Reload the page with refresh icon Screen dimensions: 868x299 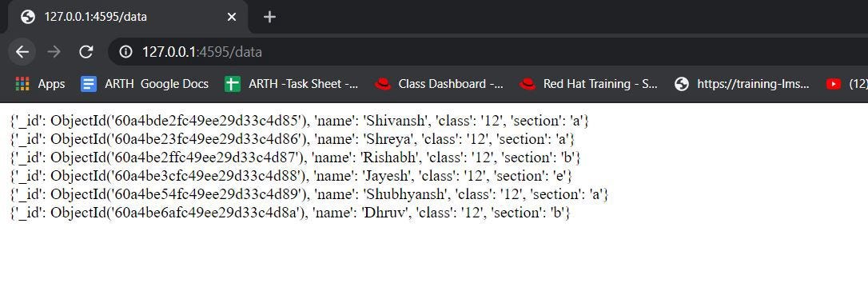tap(86, 52)
